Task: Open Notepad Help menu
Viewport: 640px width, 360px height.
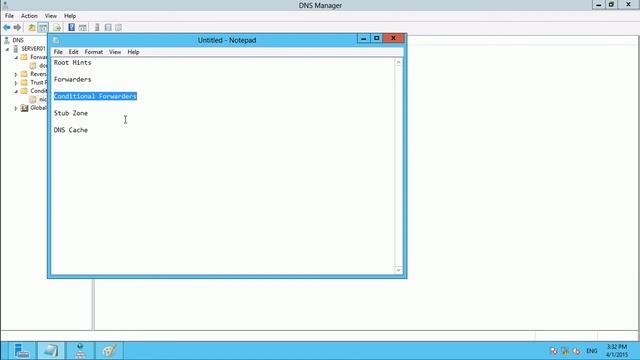Action: point(133,52)
